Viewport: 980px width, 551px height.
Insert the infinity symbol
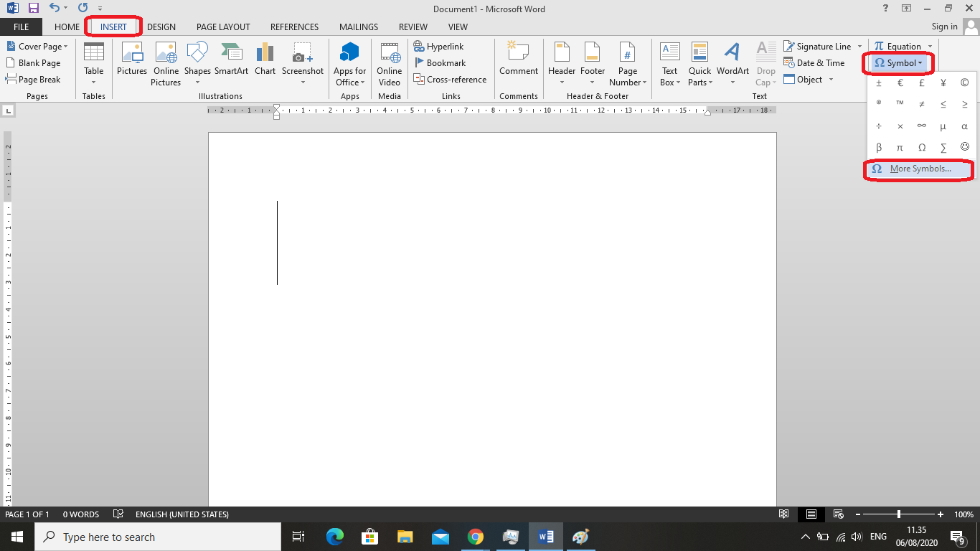tap(922, 126)
